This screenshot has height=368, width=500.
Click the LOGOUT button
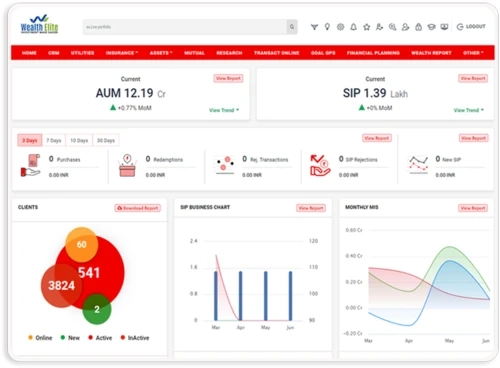pyautogui.click(x=471, y=27)
